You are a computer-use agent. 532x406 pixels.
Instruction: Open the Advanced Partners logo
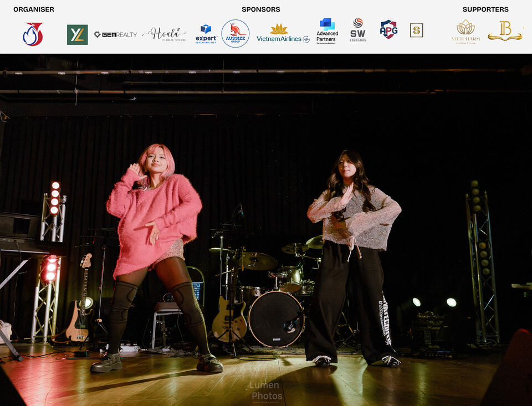327,31
